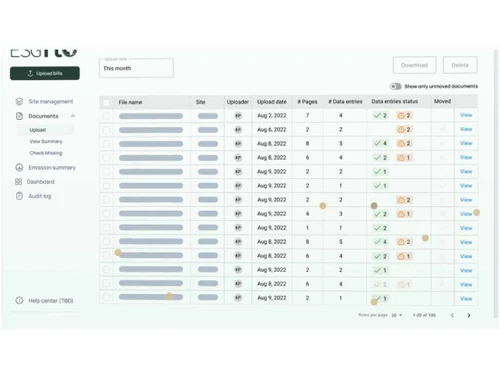This screenshot has width=500, height=375.
Task: Select the checkbox for the Aug 6, 2022 row
Action: tap(106, 130)
